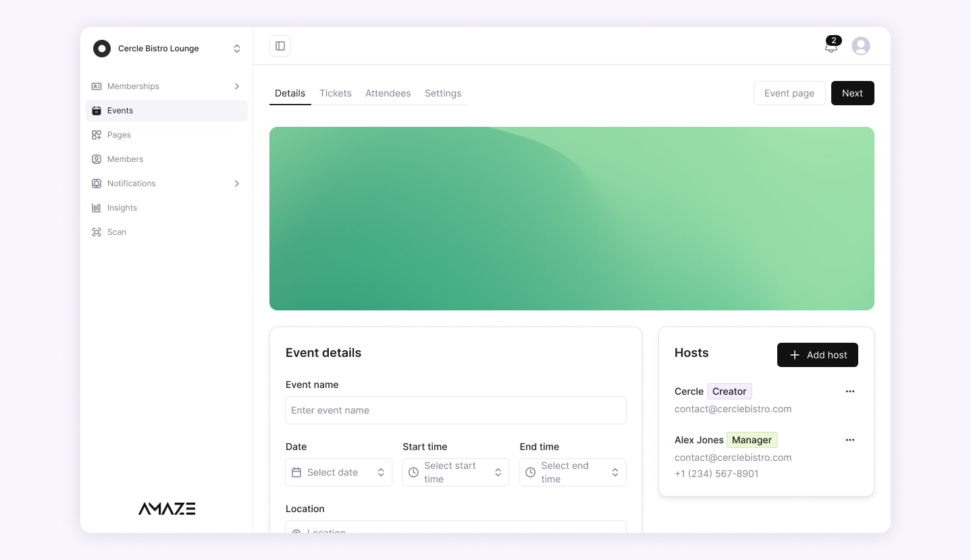Click Cercle's contact@cerclebistro.com email

click(733, 409)
